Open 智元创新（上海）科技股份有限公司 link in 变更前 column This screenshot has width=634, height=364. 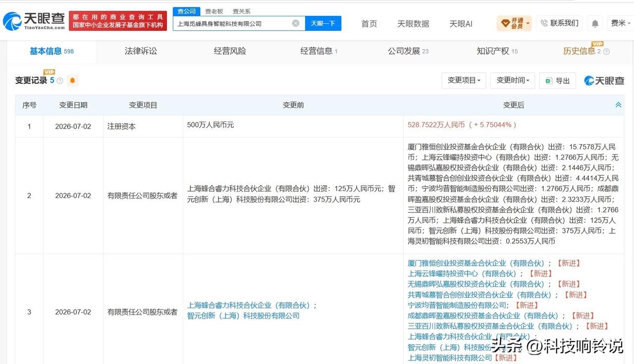click(243, 315)
